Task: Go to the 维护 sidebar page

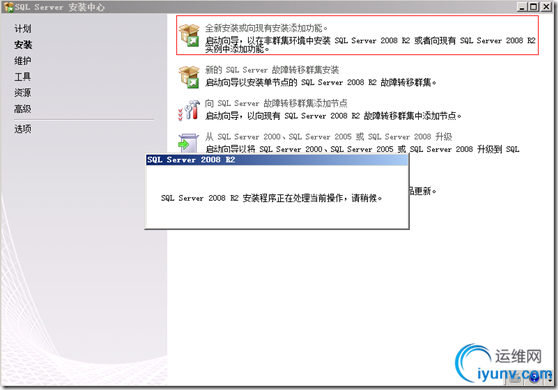Action: (23, 61)
